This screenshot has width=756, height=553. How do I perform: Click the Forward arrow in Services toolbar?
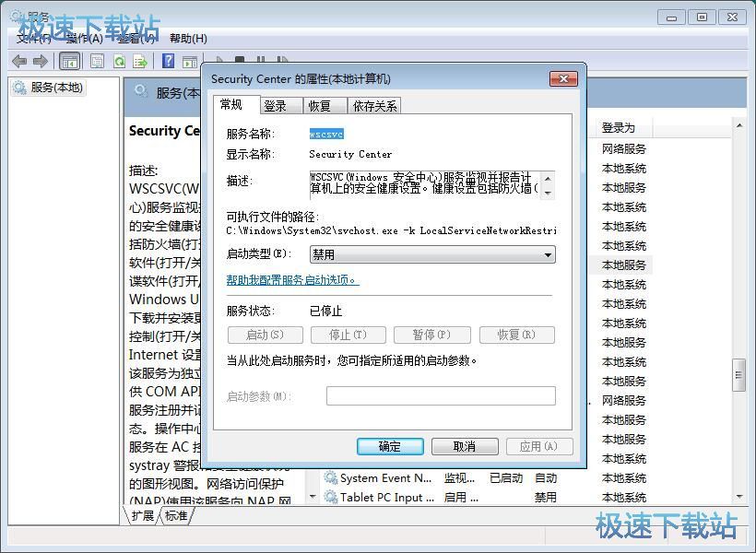pyautogui.click(x=40, y=61)
